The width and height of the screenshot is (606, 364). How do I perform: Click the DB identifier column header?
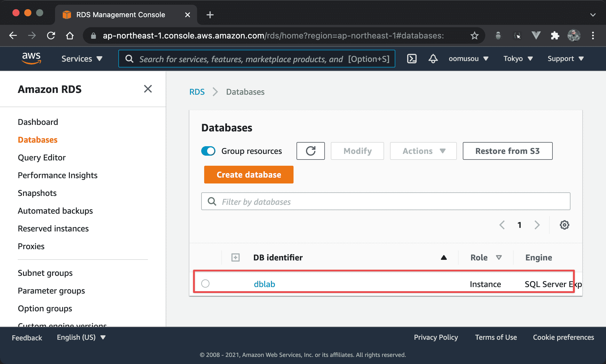tap(278, 257)
